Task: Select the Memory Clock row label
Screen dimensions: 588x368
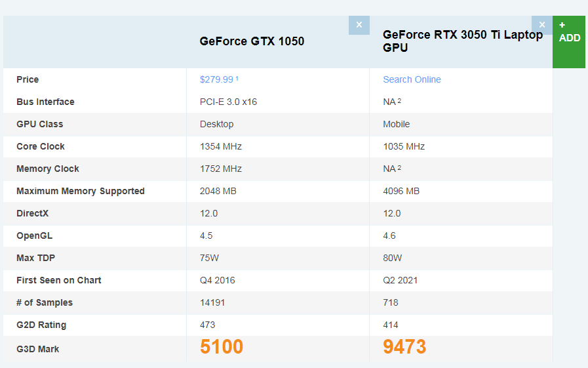Action: (x=48, y=169)
